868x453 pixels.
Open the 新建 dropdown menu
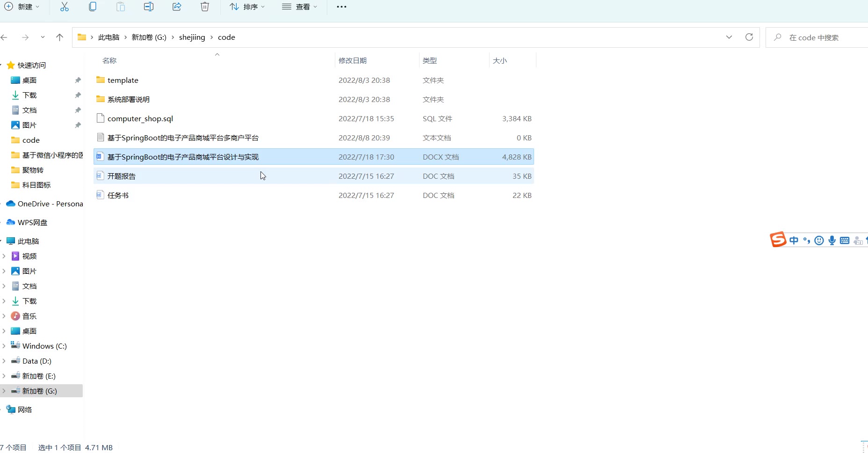(22, 7)
